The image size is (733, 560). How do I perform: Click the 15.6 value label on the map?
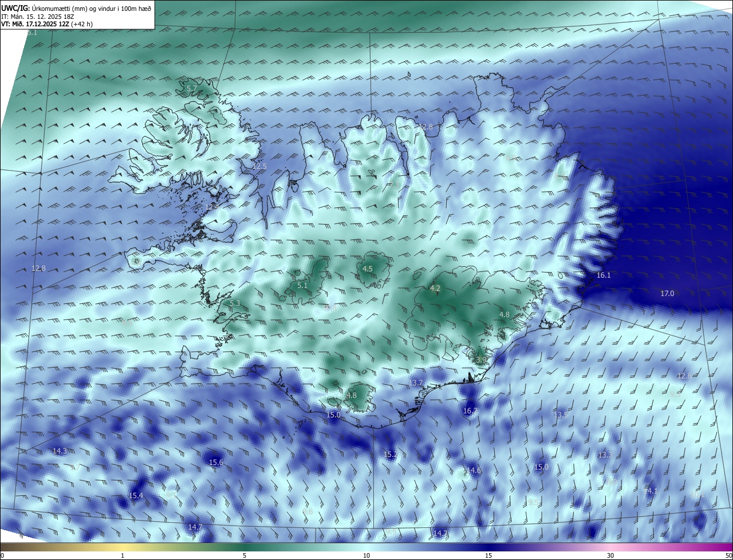coord(216,462)
